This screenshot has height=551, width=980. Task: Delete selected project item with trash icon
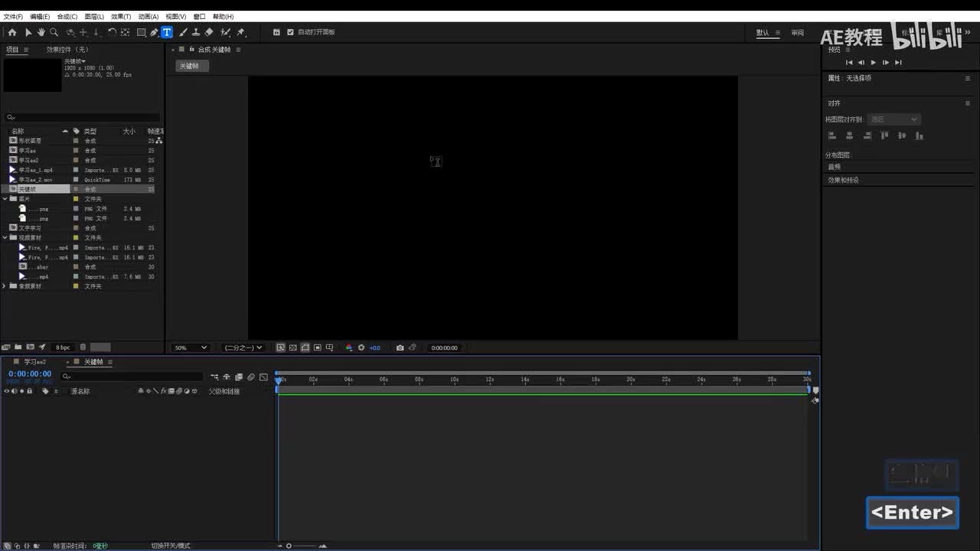[83, 347]
